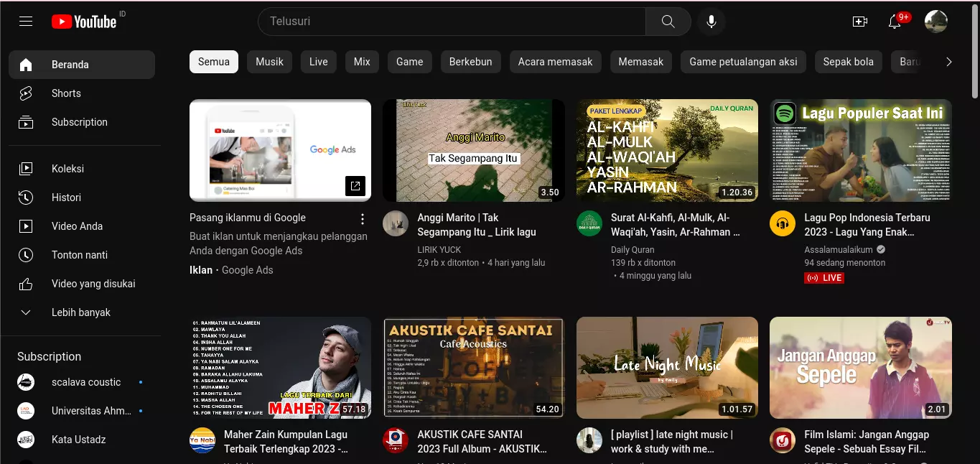Expand Lebih banyak in sidebar
The image size is (980, 464).
point(80,312)
